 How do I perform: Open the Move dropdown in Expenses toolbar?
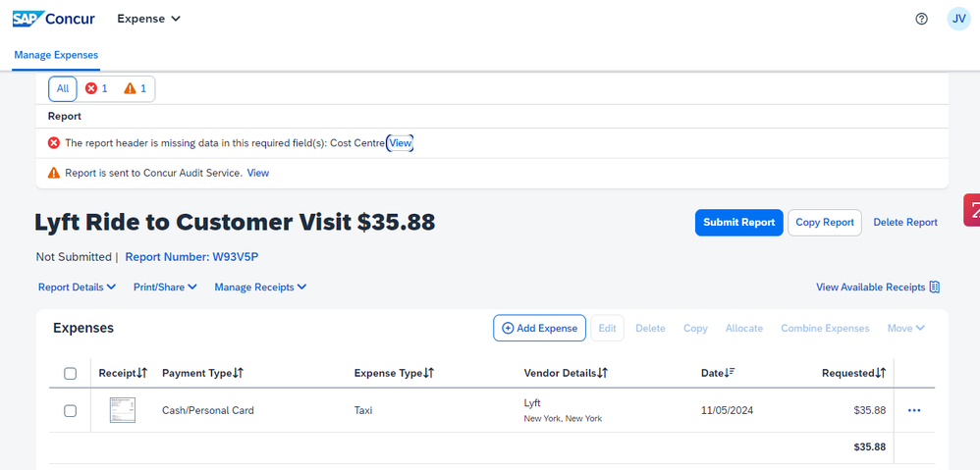click(905, 329)
